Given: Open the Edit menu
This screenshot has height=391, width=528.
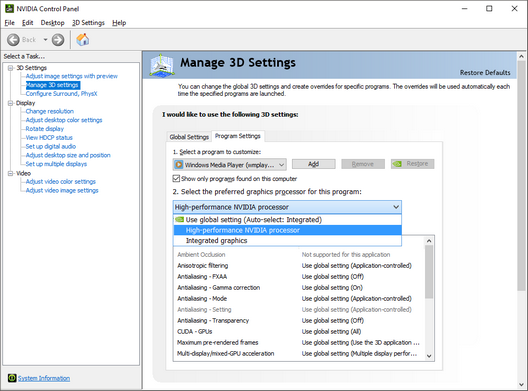Looking at the screenshot, I should point(28,23).
